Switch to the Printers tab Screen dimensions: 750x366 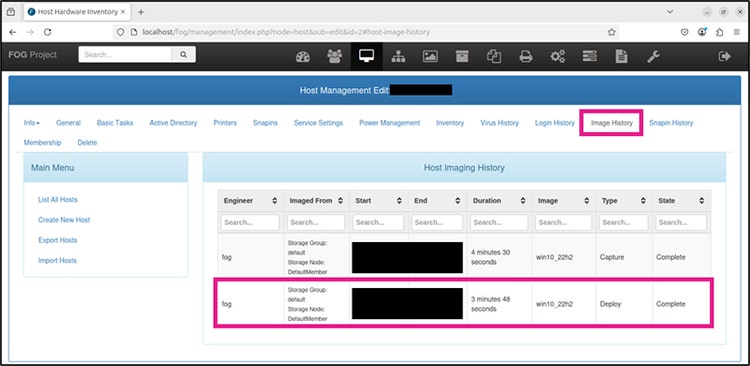click(225, 123)
